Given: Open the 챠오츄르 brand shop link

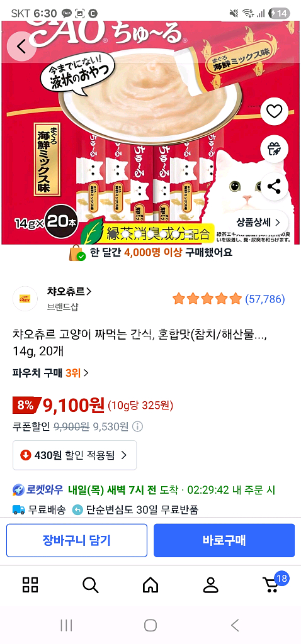Looking at the screenshot, I should click(x=69, y=292).
